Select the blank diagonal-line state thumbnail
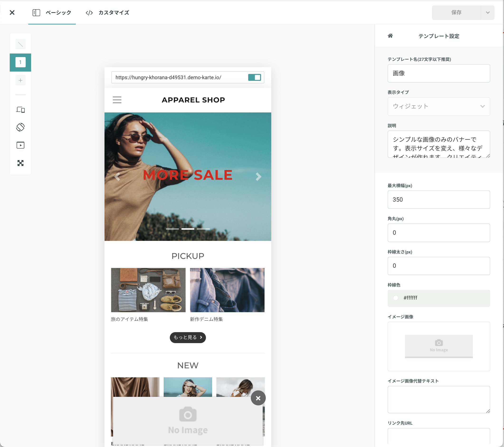 (x=20, y=44)
